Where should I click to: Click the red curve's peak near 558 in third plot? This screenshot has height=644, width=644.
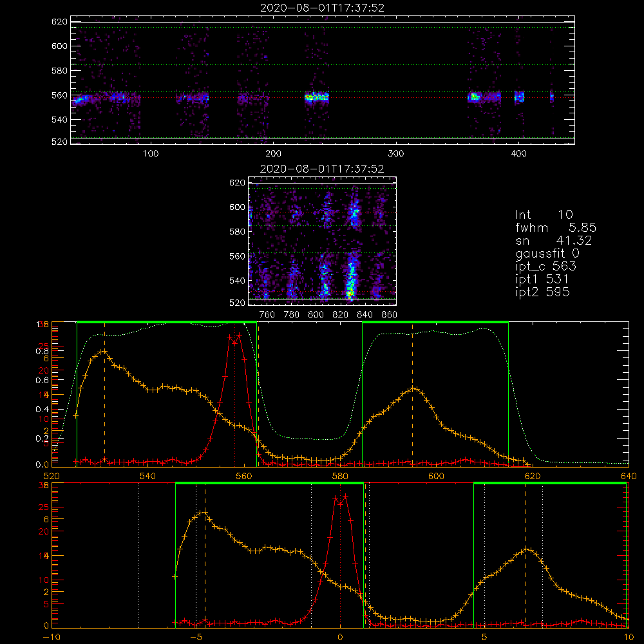pyautogui.click(x=239, y=335)
